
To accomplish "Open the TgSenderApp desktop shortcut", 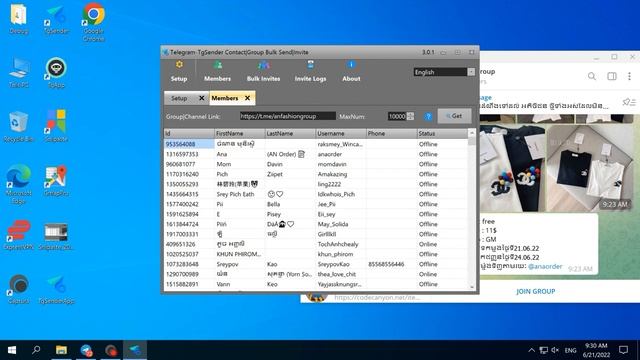I will (x=56, y=289).
